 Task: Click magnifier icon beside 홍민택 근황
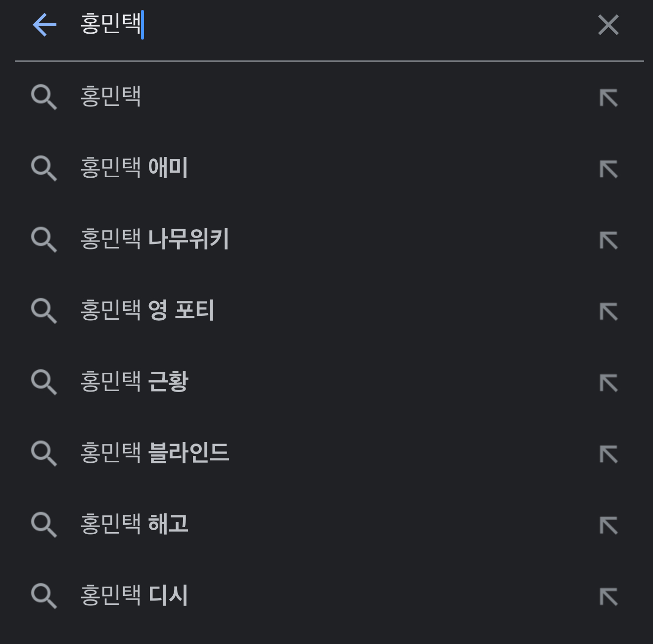(x=44, y=382)
